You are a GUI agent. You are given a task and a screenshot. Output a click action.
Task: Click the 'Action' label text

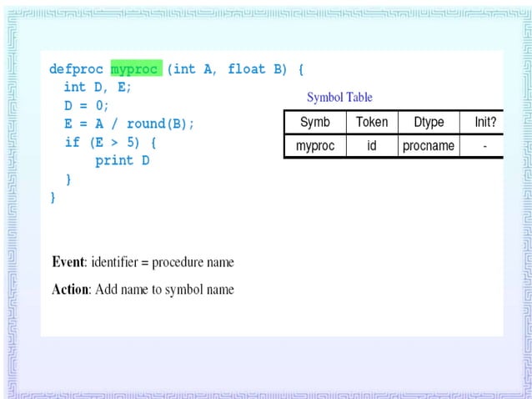[x=71, y=290]
